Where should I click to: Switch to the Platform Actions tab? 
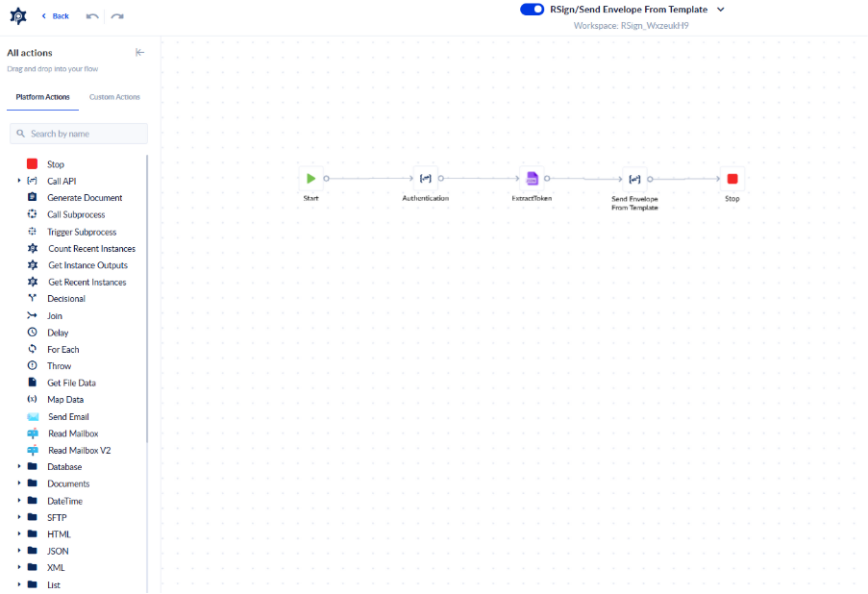coord(42,97)
